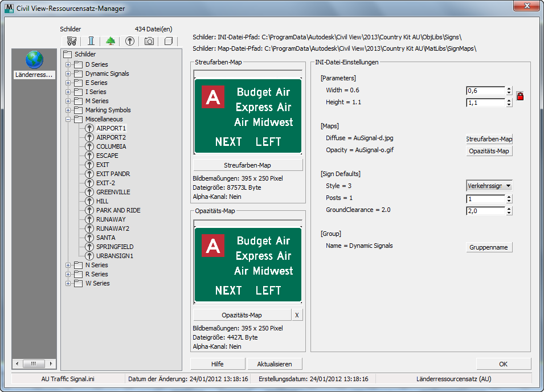Open the Style Verkehrssign dropdown
544x392 pixels.
[489, 186]
